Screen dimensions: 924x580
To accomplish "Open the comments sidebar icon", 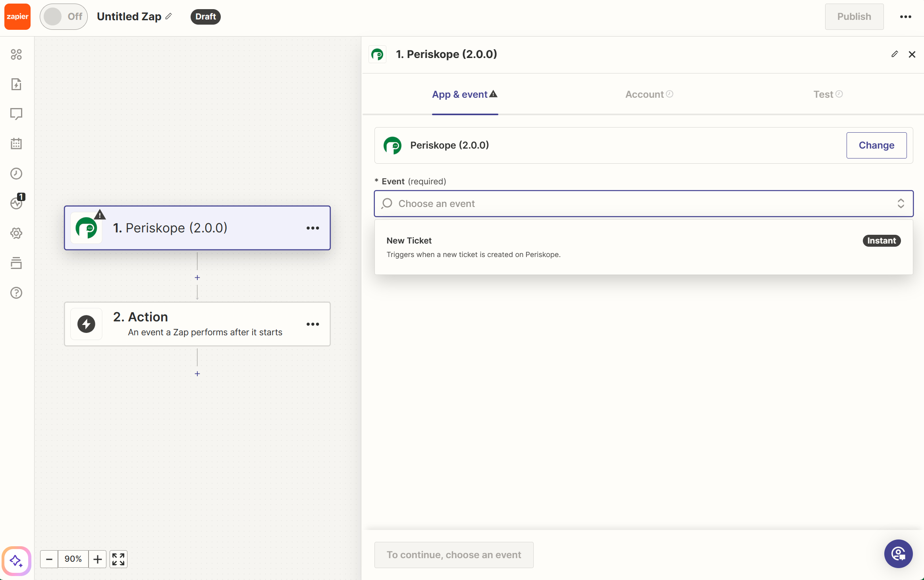I will (16, 114).
